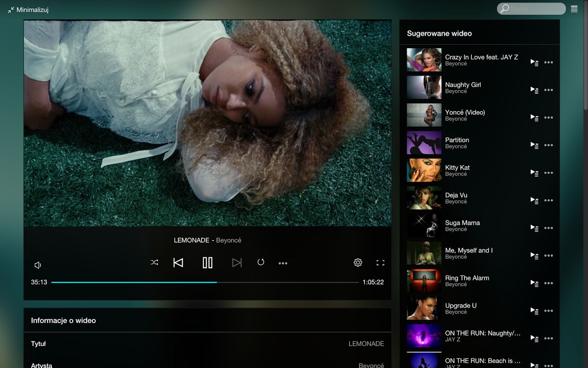Skip to the next track
The width and height of the screenshot is (588, 368).
point(237,263)
